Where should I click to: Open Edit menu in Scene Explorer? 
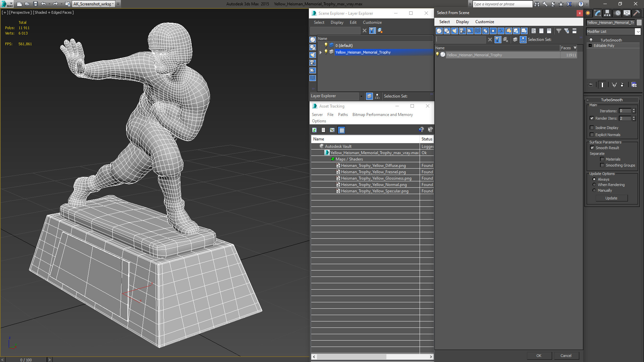(353, 22)
